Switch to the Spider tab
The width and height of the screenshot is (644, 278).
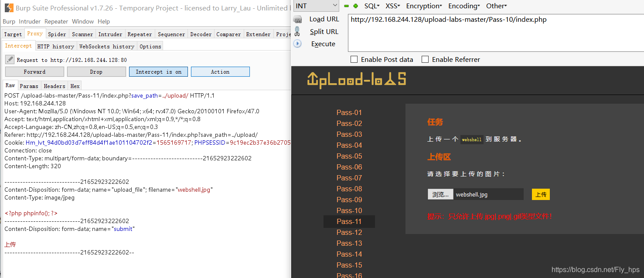[57, 34]
